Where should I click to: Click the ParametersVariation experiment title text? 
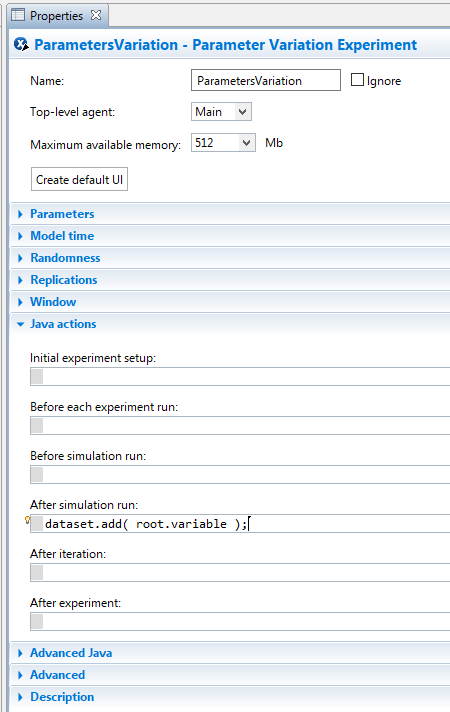225,45
